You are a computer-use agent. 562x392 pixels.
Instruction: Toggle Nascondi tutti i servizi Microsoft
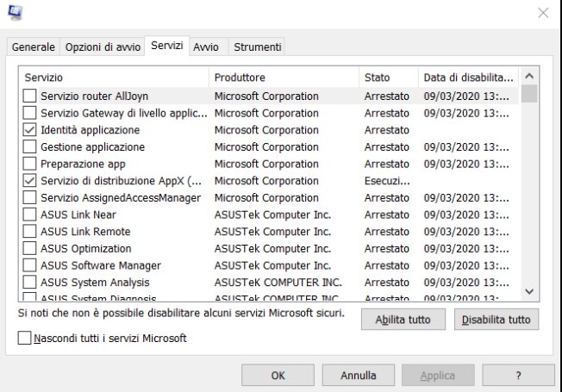(x=24, y=338)
